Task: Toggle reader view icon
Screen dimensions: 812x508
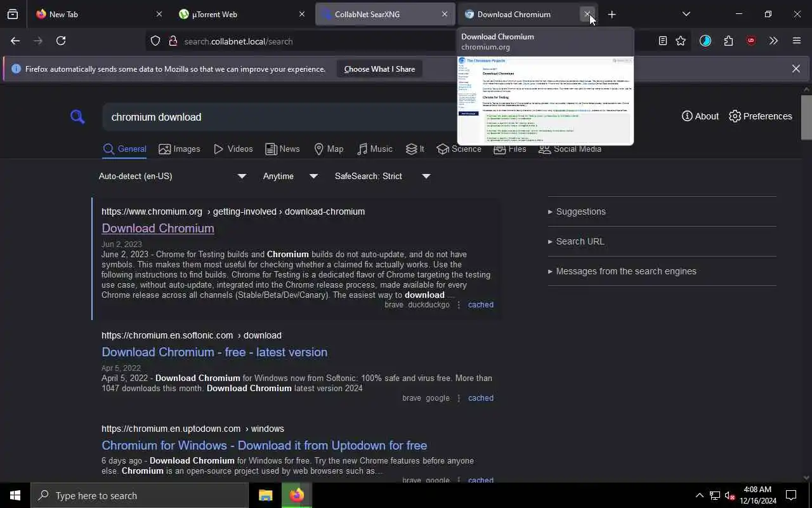Action: point(662,41)
